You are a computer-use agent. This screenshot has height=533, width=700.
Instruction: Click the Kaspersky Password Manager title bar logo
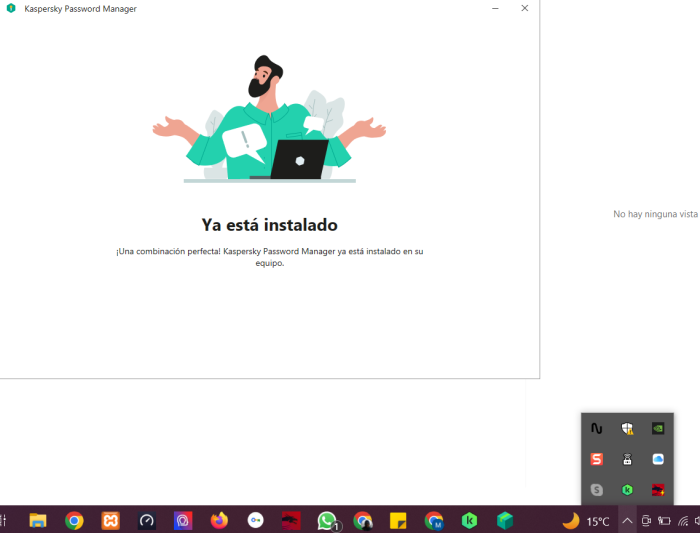[11, 8]
